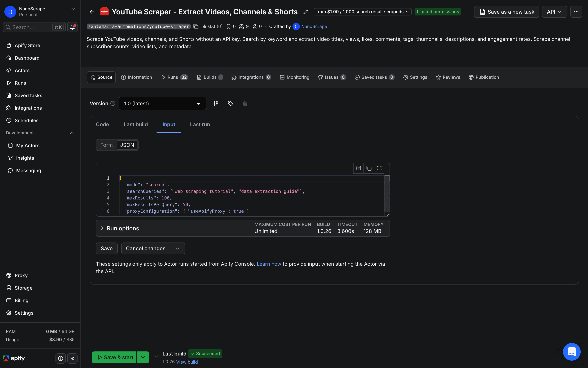Open Saved tasks tab
588x368 pixels.
click(374, 77)
